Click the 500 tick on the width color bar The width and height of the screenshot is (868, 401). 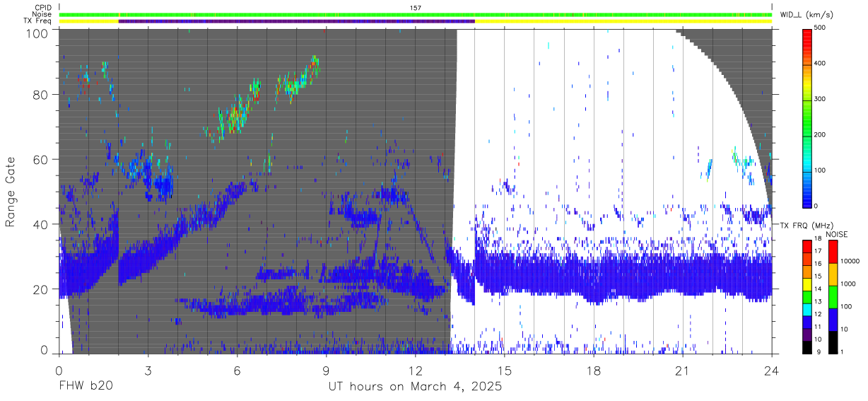(x=820, y=28)
